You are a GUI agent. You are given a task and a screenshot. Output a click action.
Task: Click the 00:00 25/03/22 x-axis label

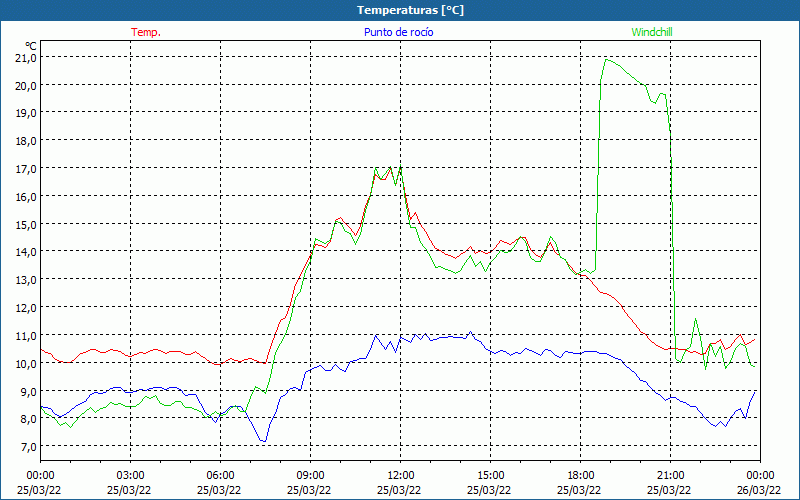pos(40,483)
